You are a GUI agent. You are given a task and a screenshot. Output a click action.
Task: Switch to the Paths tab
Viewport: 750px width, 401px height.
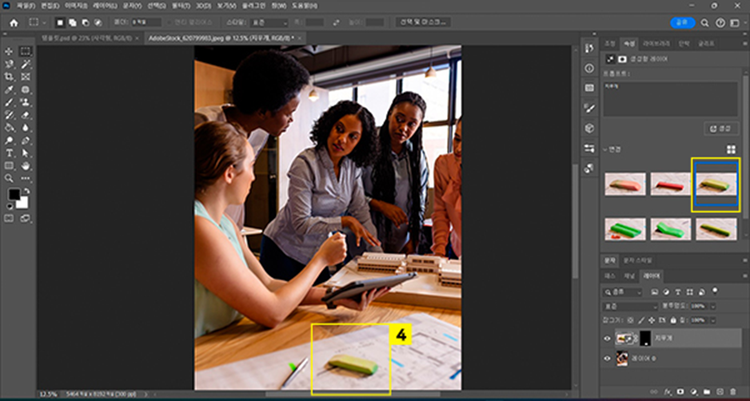coord(610,276)
